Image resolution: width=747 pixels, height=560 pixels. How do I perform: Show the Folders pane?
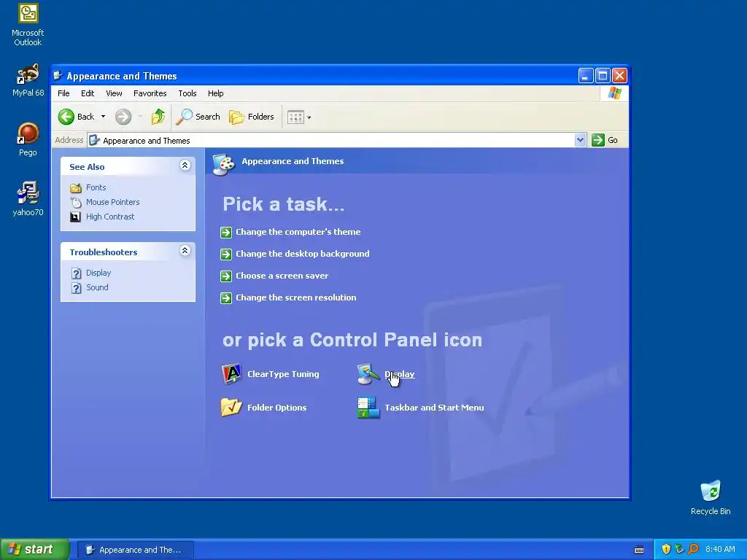[252, 117]
